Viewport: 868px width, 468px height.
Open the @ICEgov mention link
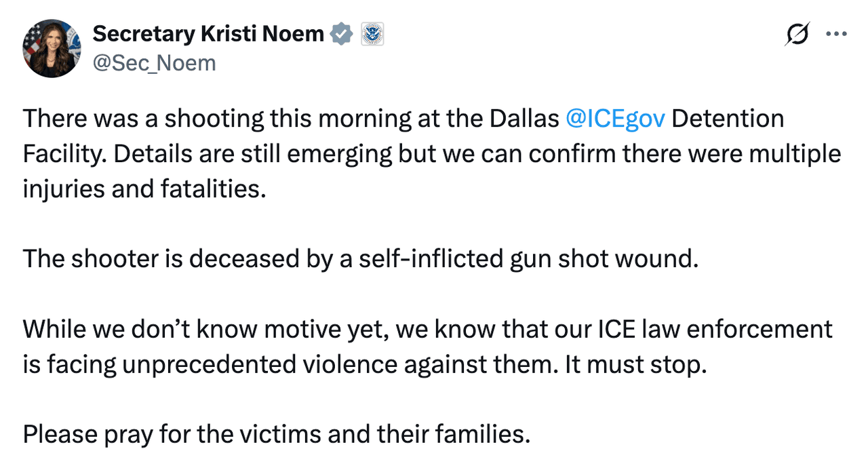click(614, 118)
